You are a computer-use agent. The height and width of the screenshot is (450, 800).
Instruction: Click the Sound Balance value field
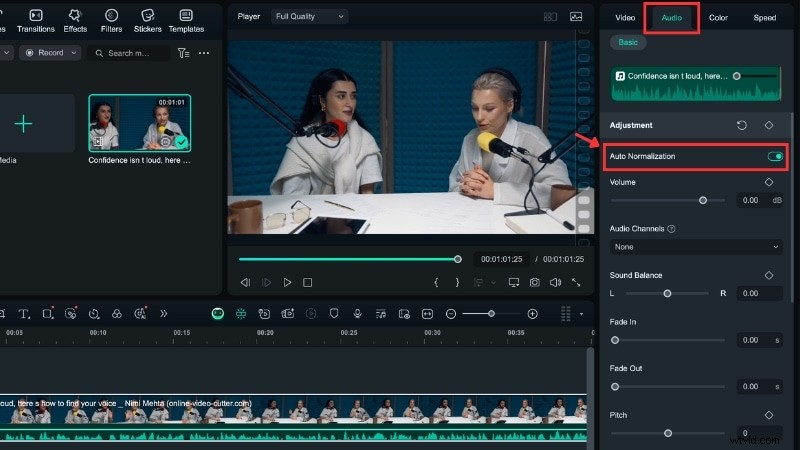[759, 293]
